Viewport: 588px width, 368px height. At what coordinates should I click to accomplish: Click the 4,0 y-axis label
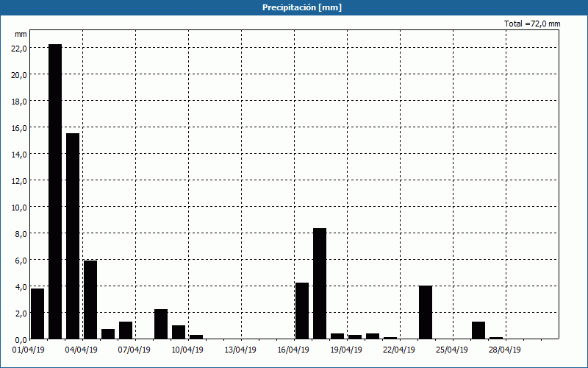coord(21,286)
